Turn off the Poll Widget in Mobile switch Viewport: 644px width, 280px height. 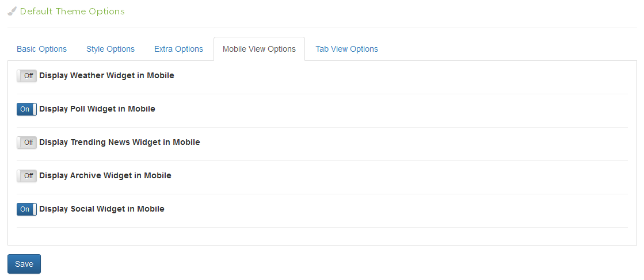click(x=26, y=109)
